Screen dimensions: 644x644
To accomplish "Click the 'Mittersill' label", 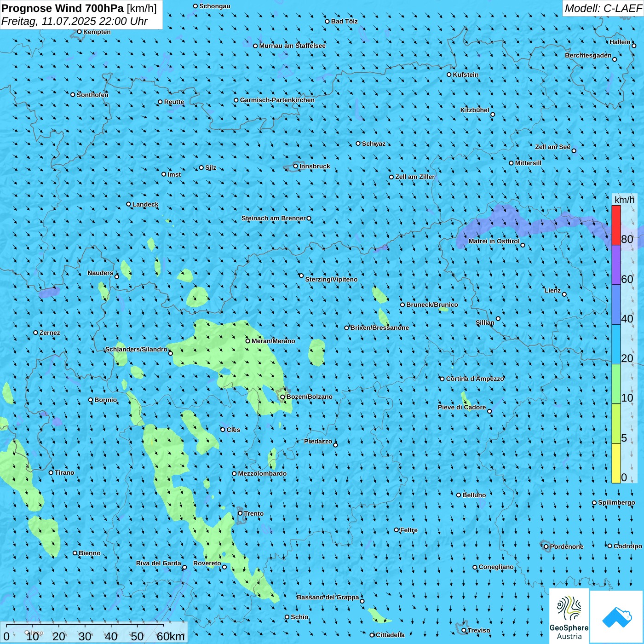I will pos(528,163).
